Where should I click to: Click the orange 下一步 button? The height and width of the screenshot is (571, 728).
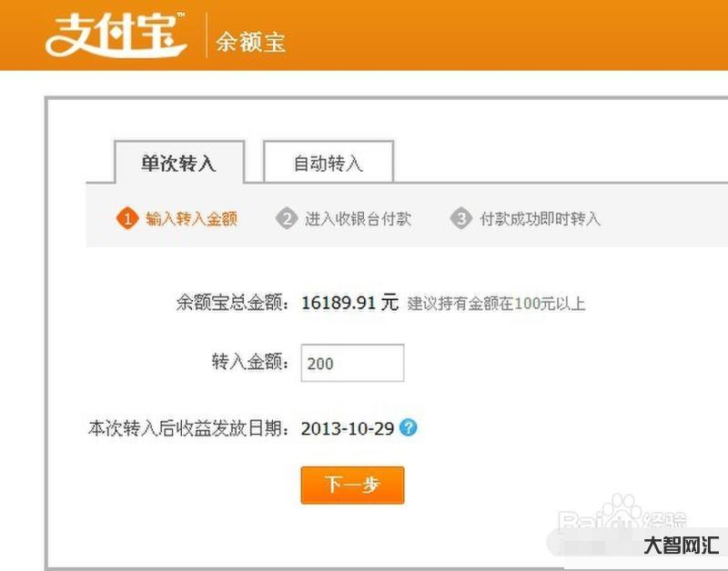pyautogui.click(x=352, y=486)
